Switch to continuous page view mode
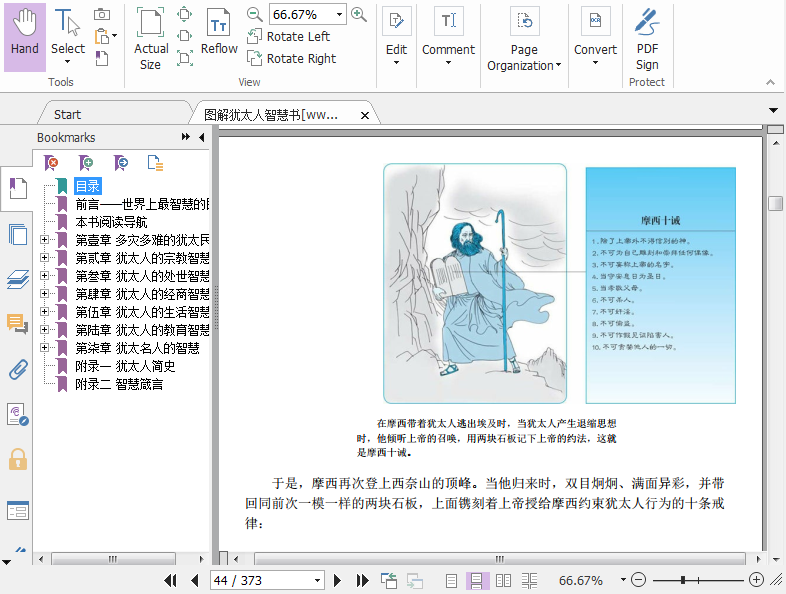Viewport: 786px width, 594px height. tap(478, 580)
